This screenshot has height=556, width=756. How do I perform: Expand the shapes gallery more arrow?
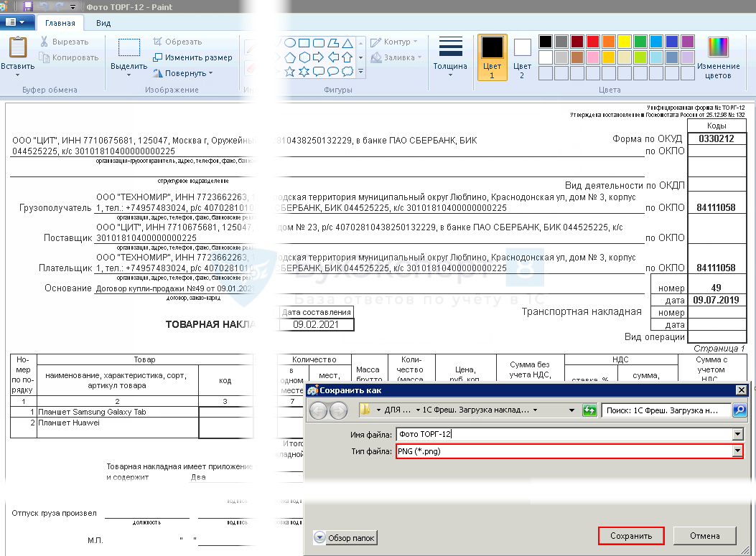[x=360, y=72]
